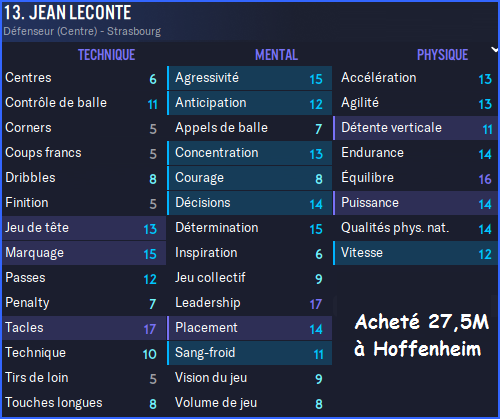Click the Décisions attribute row

tap(250, 203)
